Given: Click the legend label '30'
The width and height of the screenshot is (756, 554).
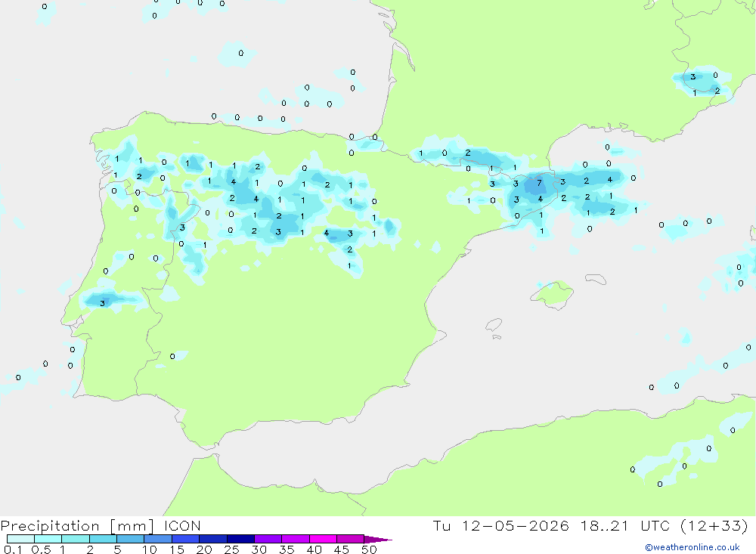Looking at the screenshot, I should (259, 549).
